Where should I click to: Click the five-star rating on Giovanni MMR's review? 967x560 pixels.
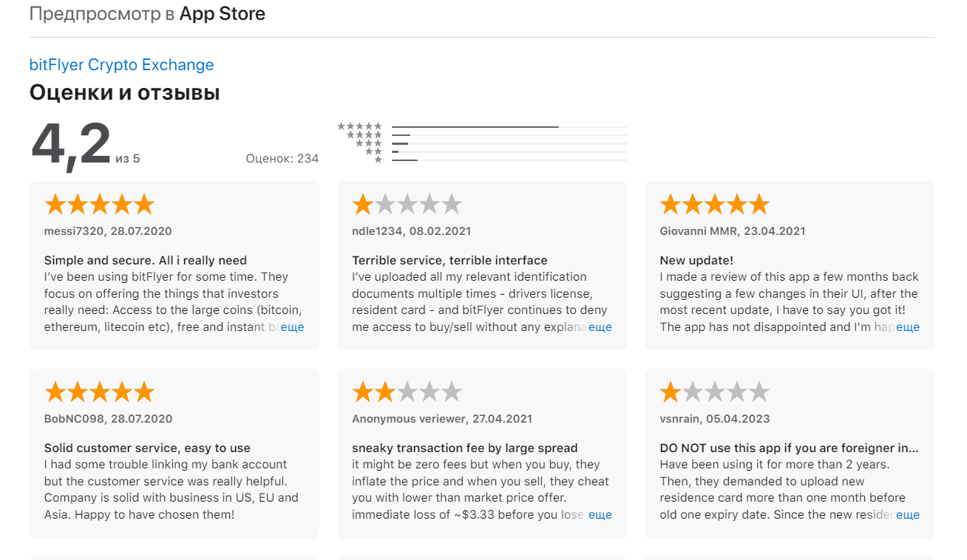click(714, 205)
